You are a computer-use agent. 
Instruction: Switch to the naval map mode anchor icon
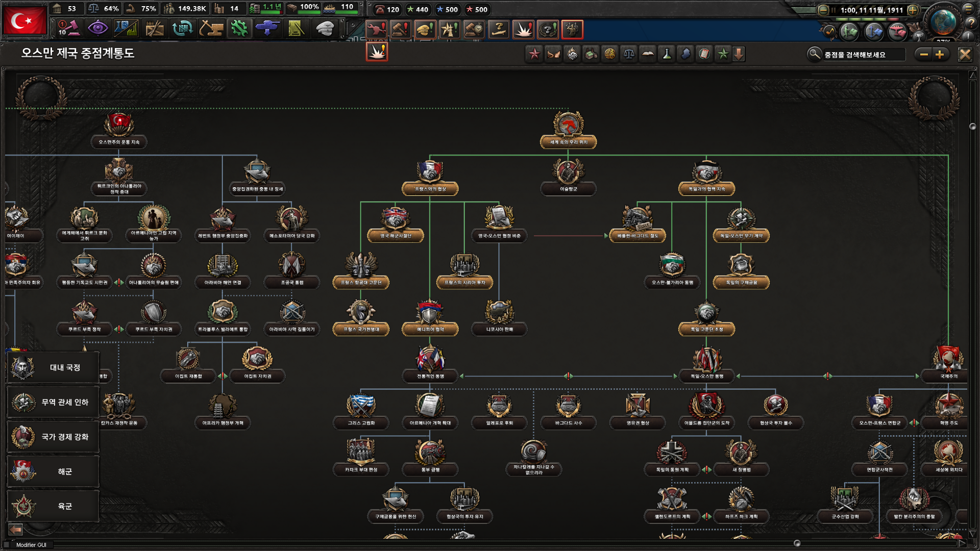874,32
